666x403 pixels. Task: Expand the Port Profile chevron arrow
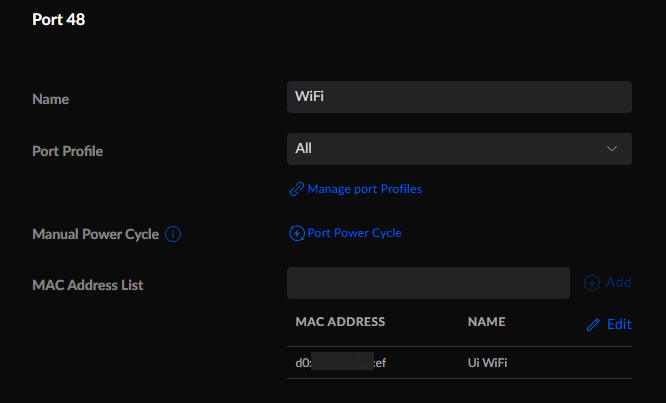point(612,148)
